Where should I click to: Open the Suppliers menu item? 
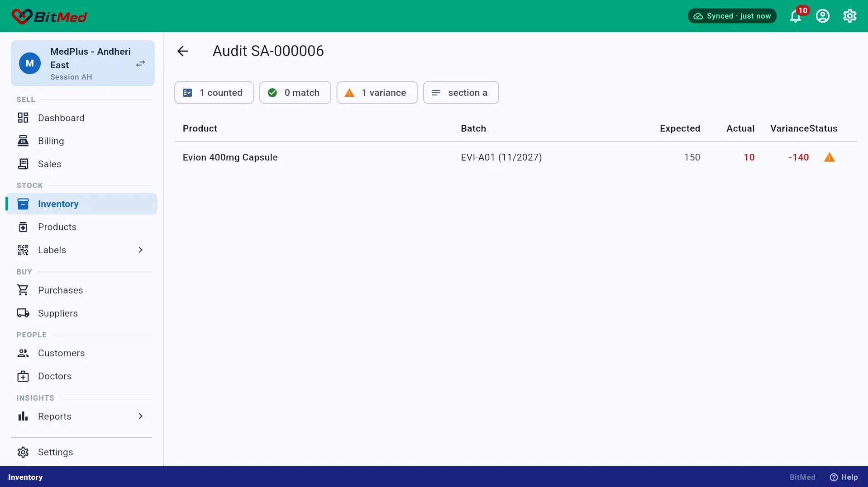[81, 313]
